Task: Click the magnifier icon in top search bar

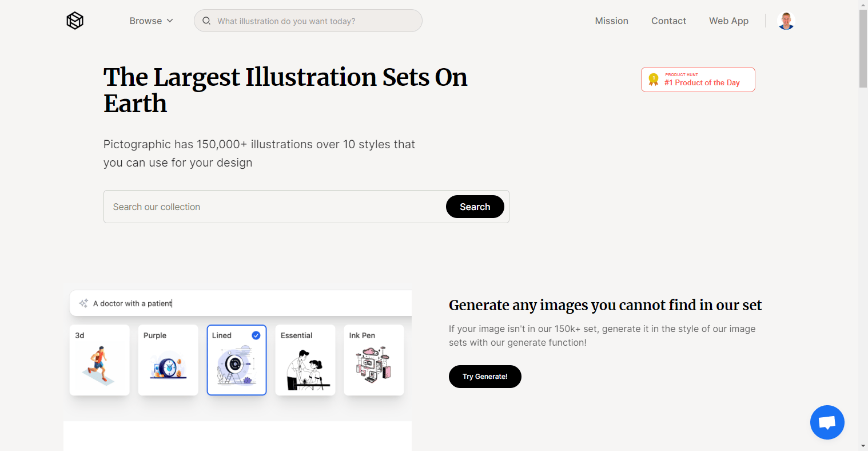Action: [206, 21]
